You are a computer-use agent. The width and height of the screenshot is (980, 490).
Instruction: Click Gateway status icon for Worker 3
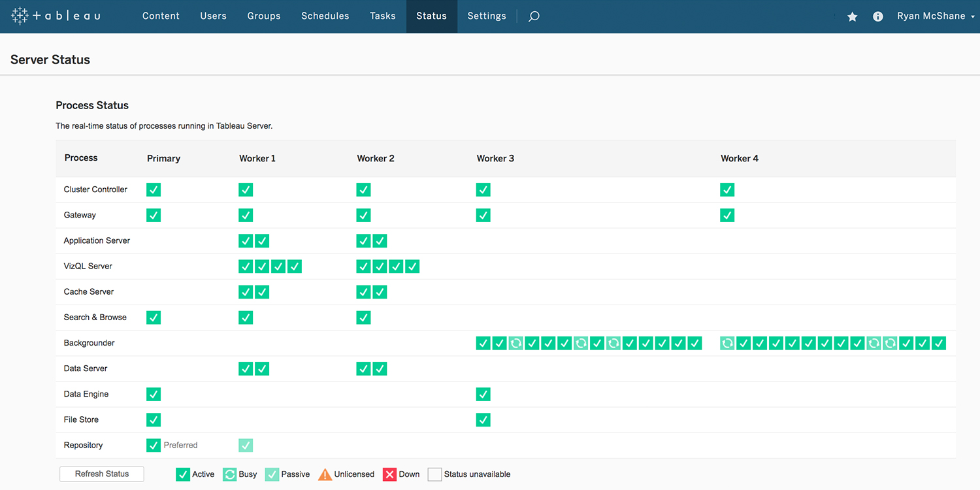(483, 215)
